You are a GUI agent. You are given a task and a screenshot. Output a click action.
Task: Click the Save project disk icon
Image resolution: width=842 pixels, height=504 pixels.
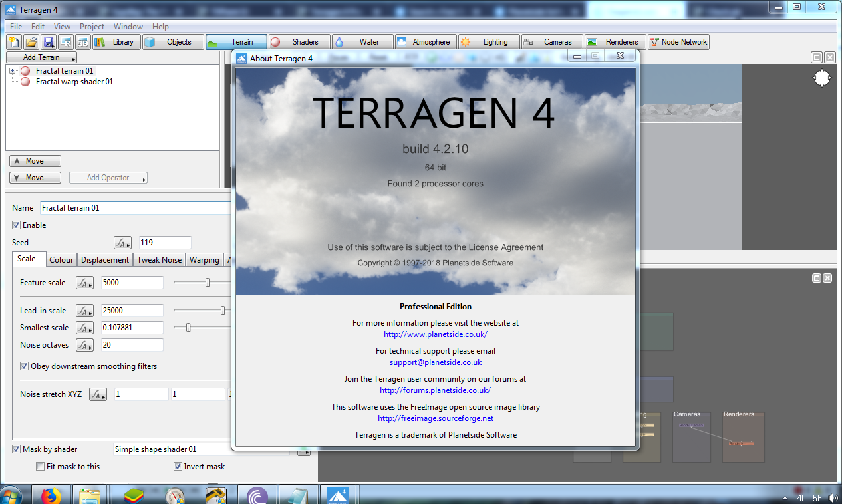click(x=49, y=42)
